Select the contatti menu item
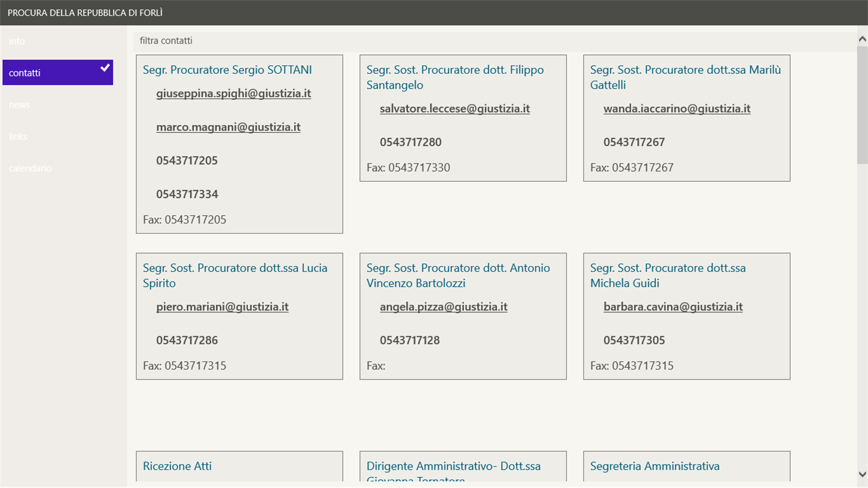Screen dimensions: 868x488 click(57, 72)
